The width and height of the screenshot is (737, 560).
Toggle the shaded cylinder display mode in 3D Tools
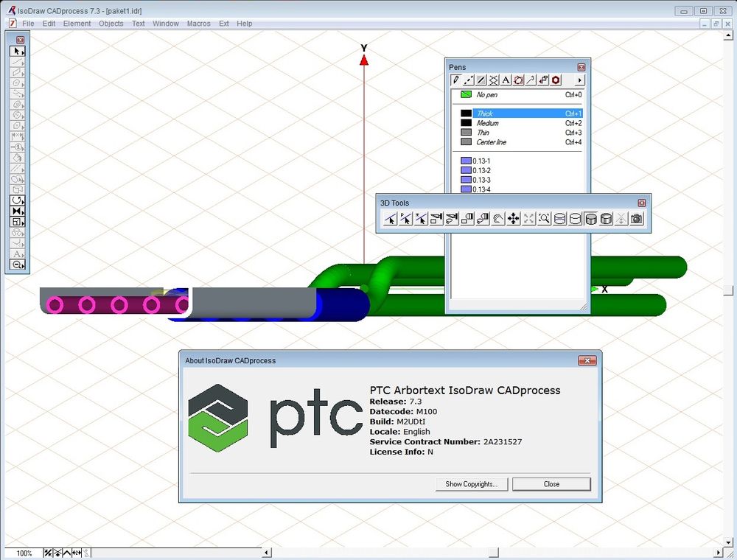tap(591, 218)
